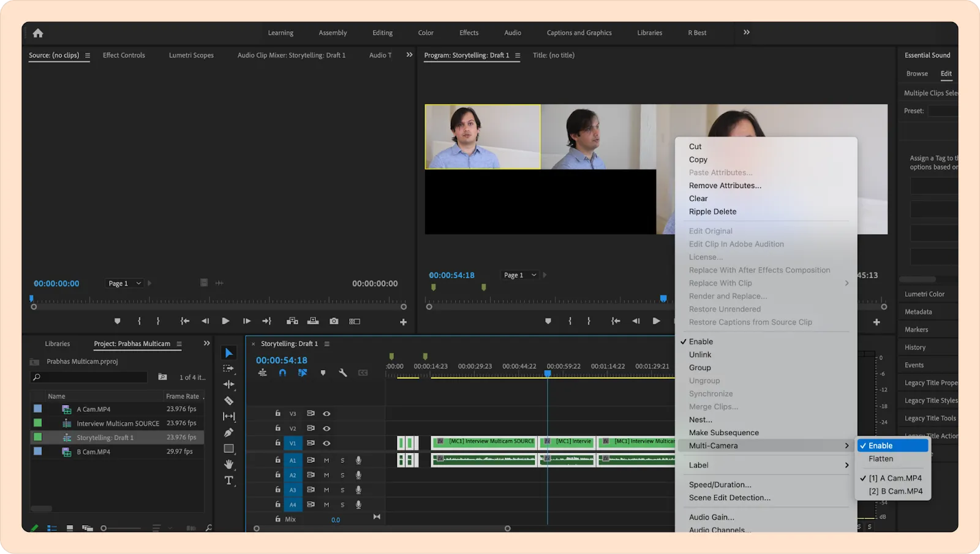Open the Browse tab in Essential Sound
The height and width of the screenshot is (554, 980).
pos(917,74)
